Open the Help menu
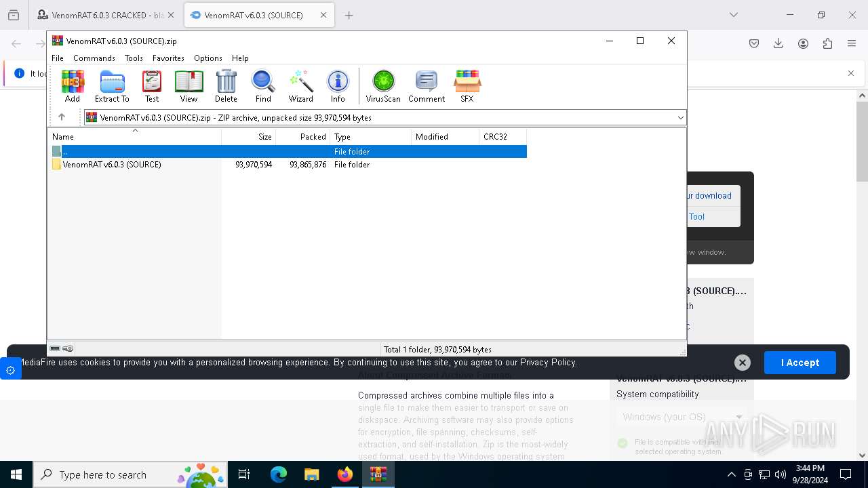 coord(240,58)
